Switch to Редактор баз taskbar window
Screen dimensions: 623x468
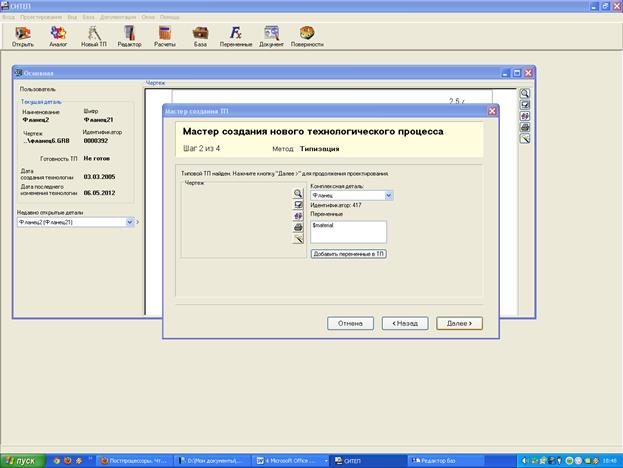[447, 461]
